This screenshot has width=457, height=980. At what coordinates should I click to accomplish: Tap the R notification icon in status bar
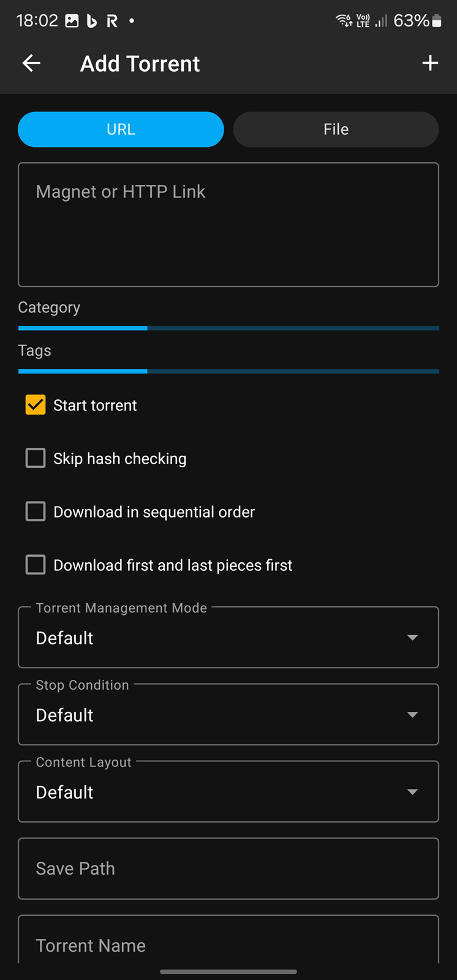tap(112, 21)
